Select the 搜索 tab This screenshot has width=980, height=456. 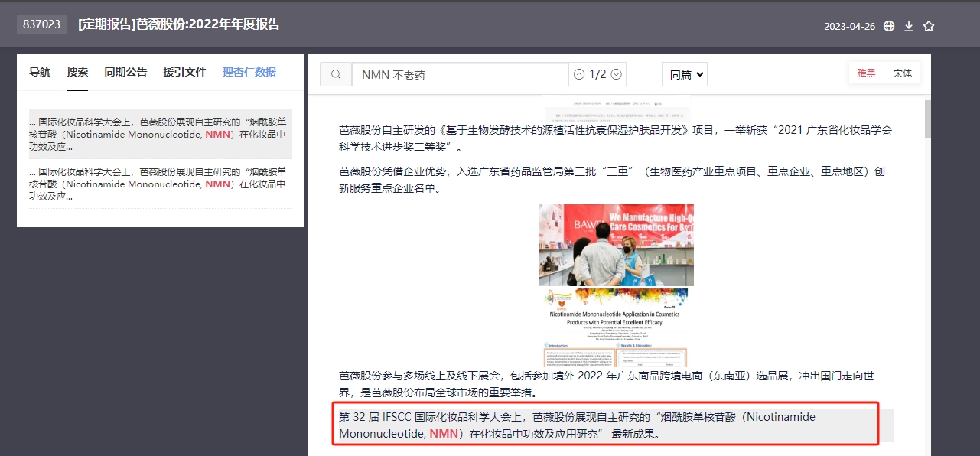77,72
